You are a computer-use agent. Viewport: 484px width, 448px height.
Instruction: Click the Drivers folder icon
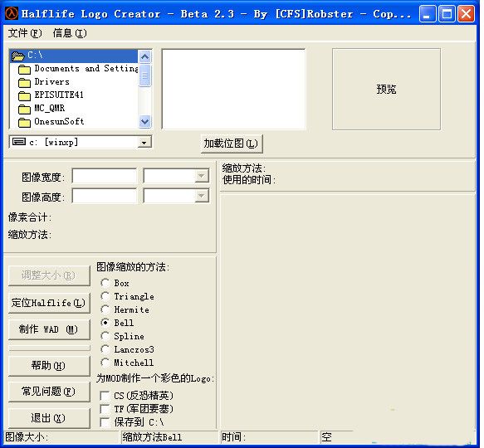pyautogui.click(x=24, y=83)
